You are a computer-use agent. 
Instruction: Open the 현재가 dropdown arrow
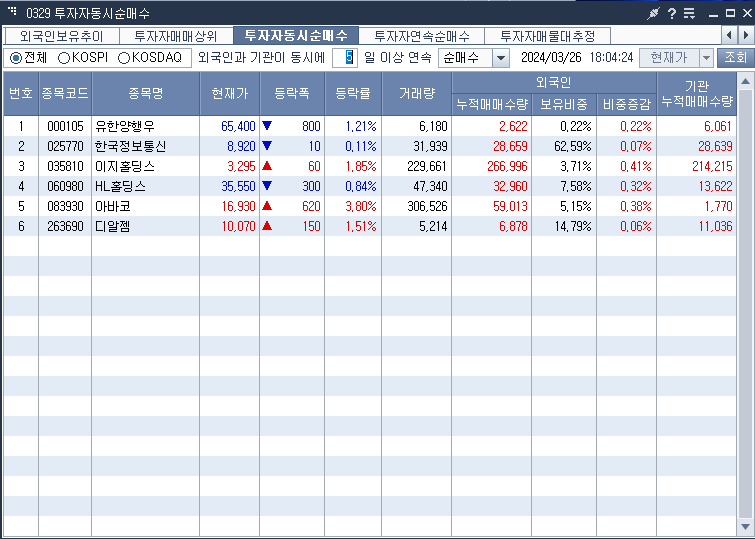click(x=706, y=58)
